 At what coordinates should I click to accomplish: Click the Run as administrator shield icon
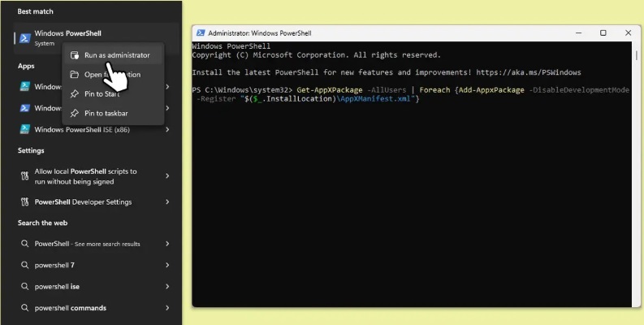75,55
